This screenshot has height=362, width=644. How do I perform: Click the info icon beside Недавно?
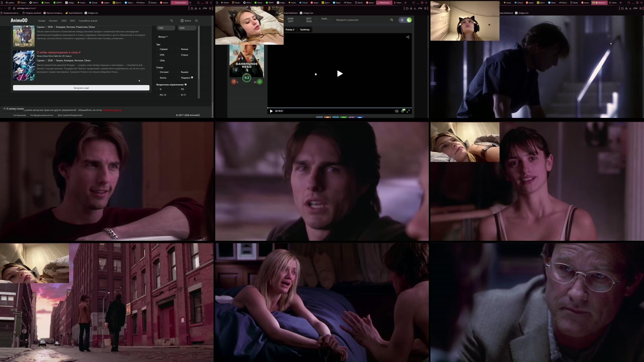192,77
